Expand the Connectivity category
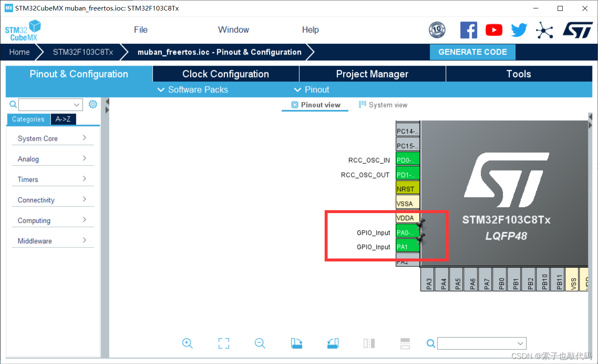 (x=53, y=200)
